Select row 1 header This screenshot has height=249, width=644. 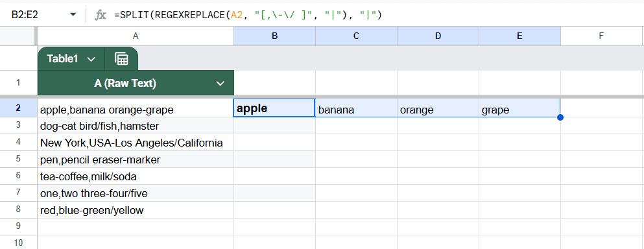point(18,83)
